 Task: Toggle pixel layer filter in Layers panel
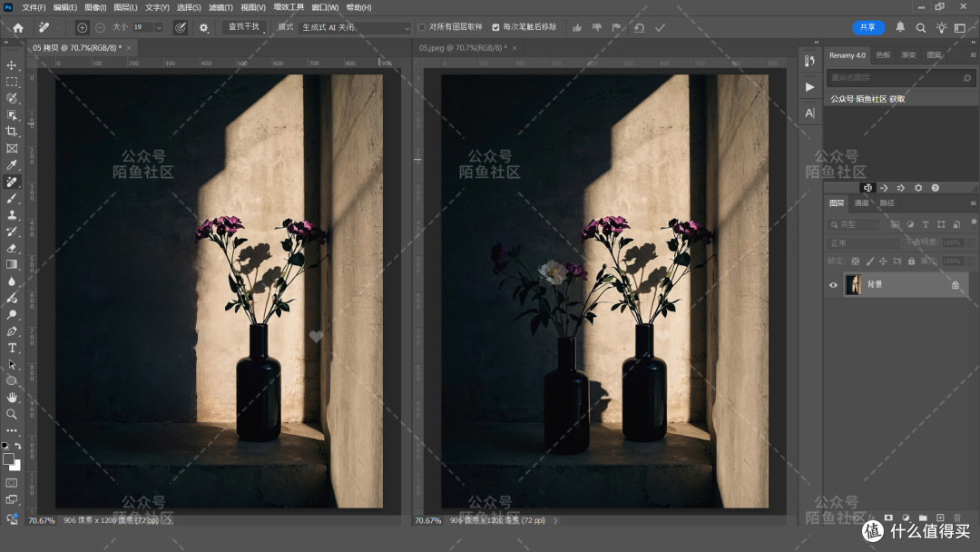[895, 224]
